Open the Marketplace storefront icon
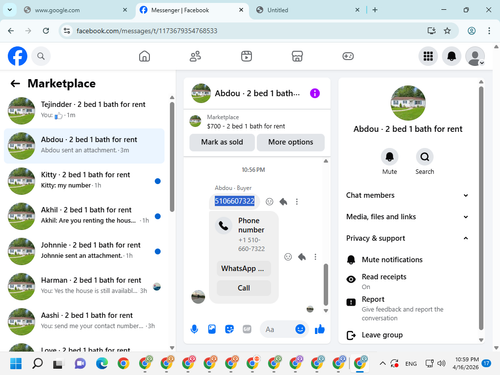 click(297, 56)
